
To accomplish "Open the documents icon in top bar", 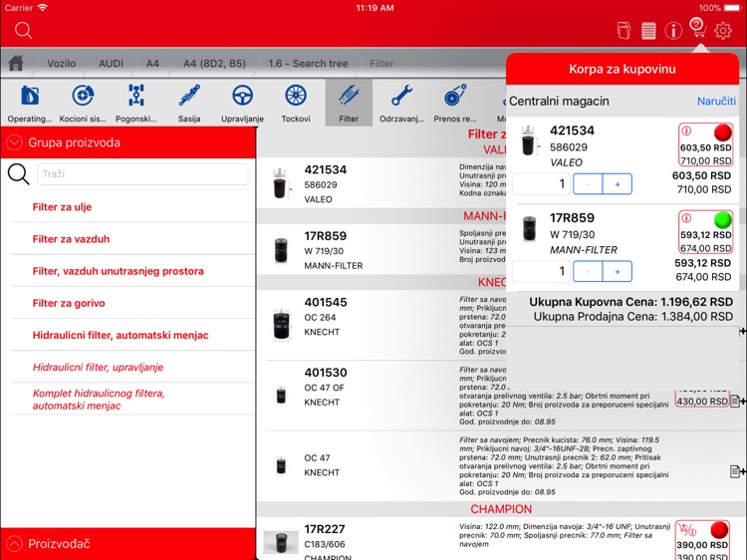I will click(623, 31).
